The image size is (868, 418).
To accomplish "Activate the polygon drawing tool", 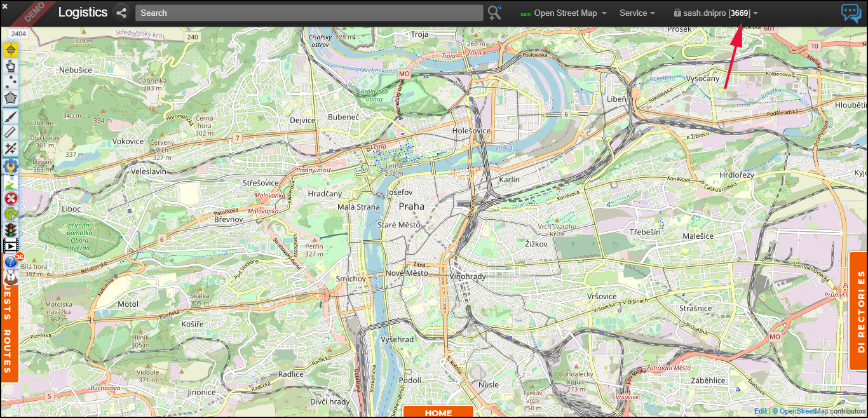I will pos(10,98).
